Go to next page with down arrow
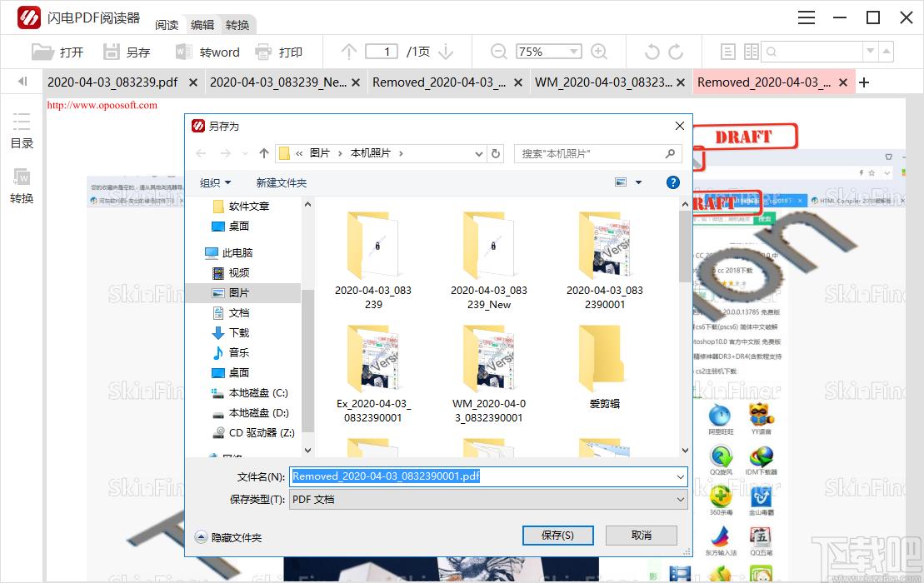This screenshot has width=924, height=583. point(446,52)
